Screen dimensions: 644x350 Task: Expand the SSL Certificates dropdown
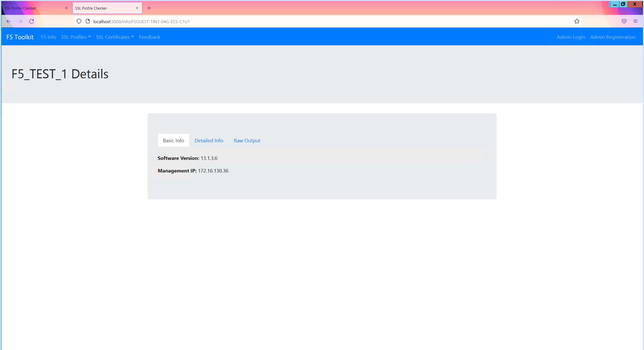click(x=115, y=37)
